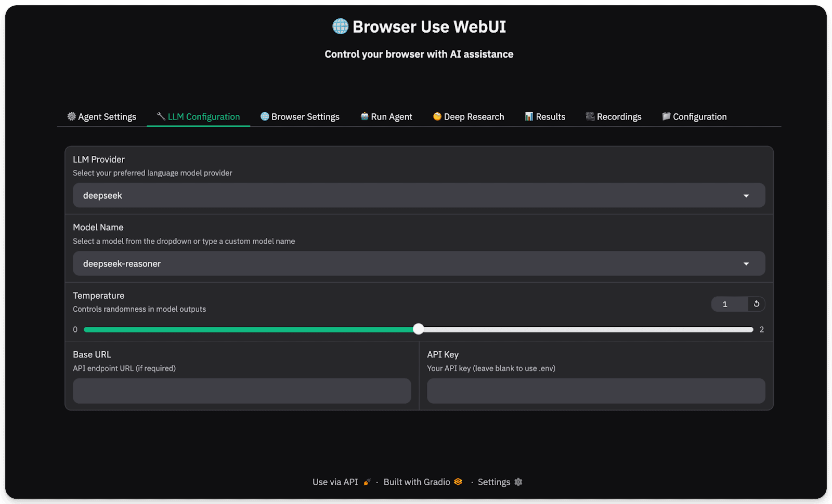The image size is (832, 504).
Task: Click the wrench icon on LLM Configuration tab
Action: 160,116
